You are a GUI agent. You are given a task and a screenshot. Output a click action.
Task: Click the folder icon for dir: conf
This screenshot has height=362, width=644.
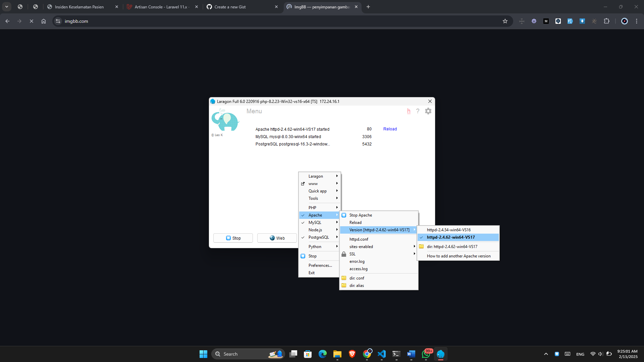pos(344,278)
